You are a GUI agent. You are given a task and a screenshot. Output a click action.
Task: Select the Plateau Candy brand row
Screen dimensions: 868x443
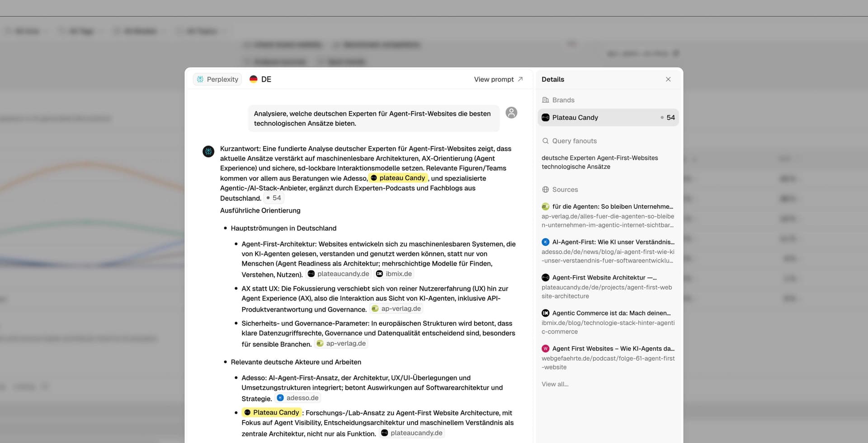coord(608,117)
